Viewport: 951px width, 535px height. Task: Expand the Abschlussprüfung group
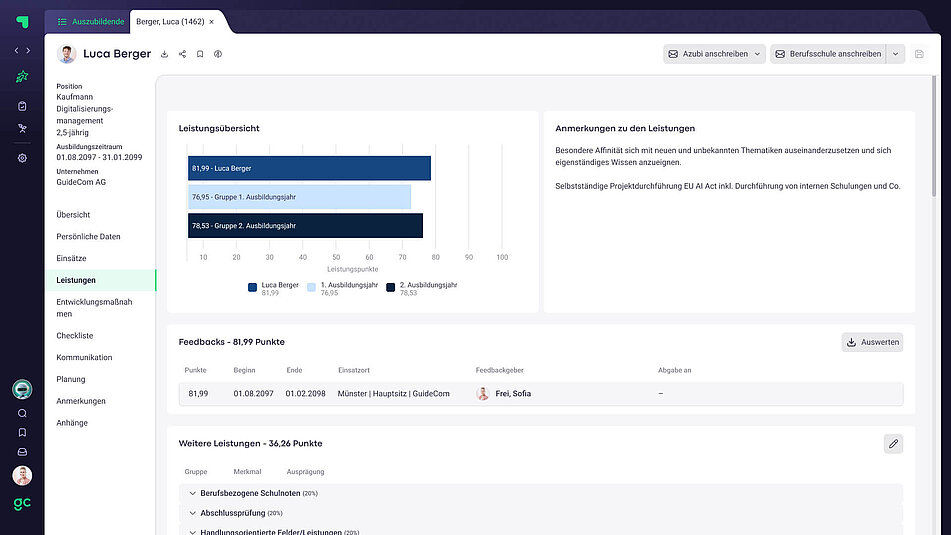(x=193, y=513)
